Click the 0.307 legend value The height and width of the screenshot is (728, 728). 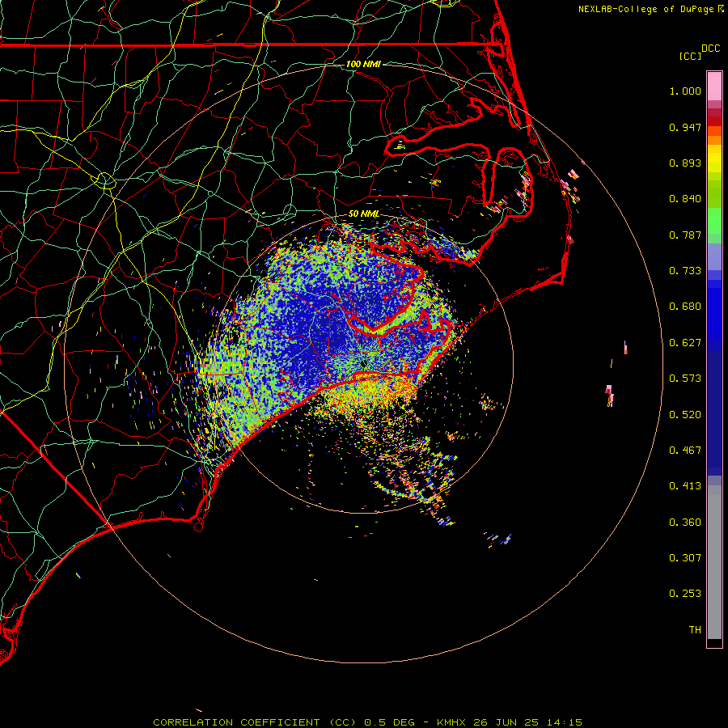[685, 558]
